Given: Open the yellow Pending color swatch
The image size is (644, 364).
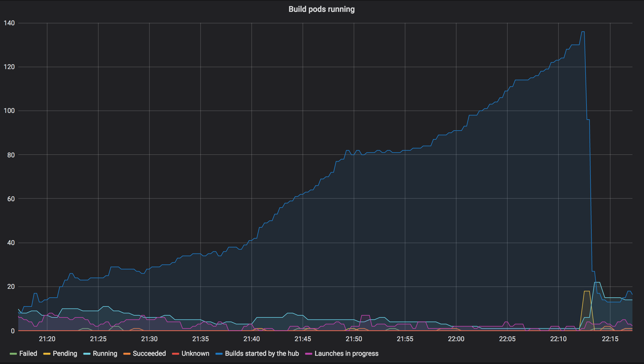Looking at the screenshot, I should click(47, 354).
